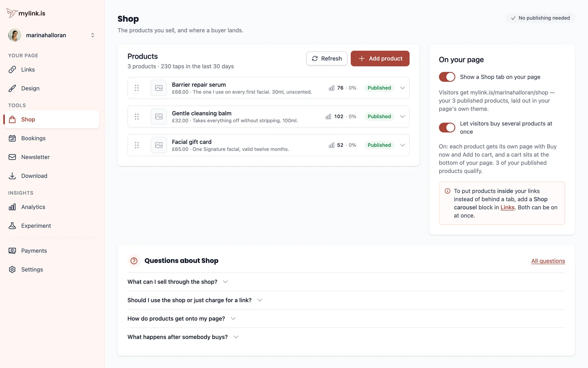Select the Shop sidebar item
The height and width of the screenshot is (368, 588).
52,120
